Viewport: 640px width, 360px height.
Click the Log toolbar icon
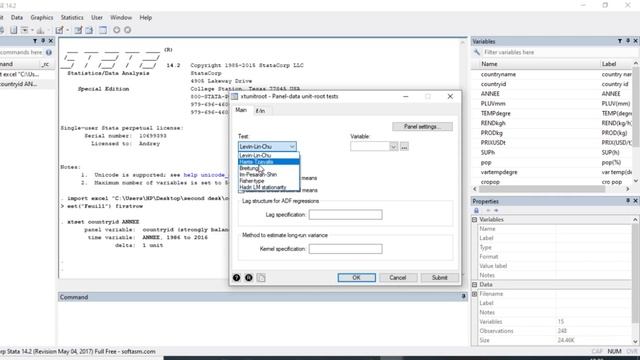13,30
